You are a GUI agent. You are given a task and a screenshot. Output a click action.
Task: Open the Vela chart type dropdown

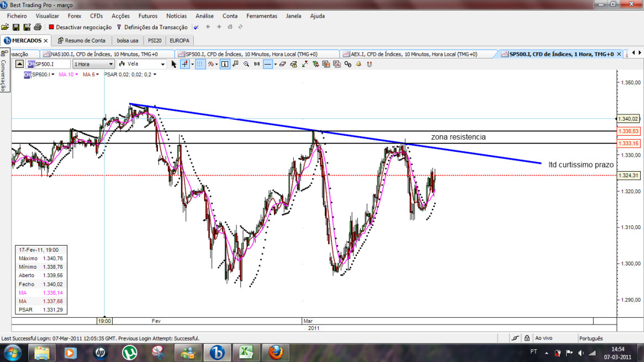tap(142, 64)
